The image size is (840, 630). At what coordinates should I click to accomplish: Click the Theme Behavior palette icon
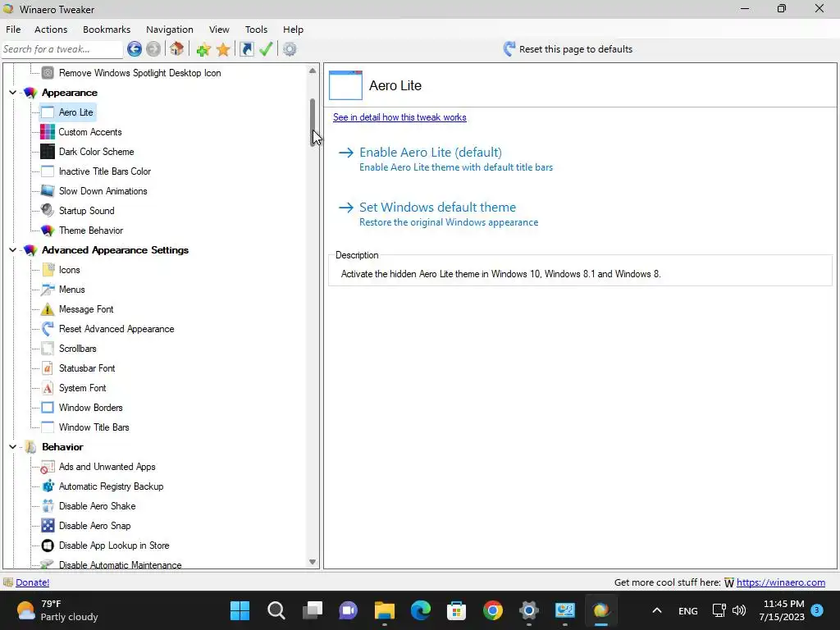(48, 231)
